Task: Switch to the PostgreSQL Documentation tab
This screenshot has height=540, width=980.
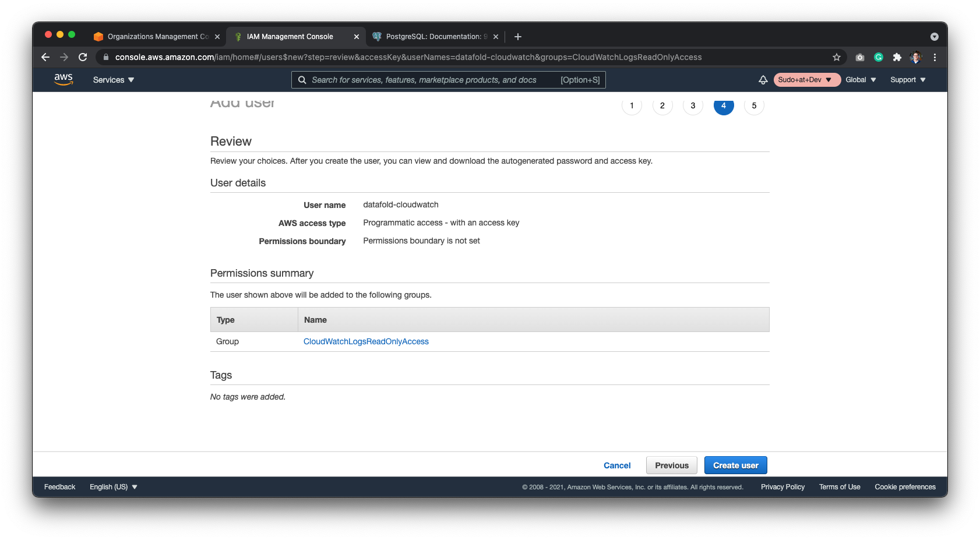Action: coord(436,37)
